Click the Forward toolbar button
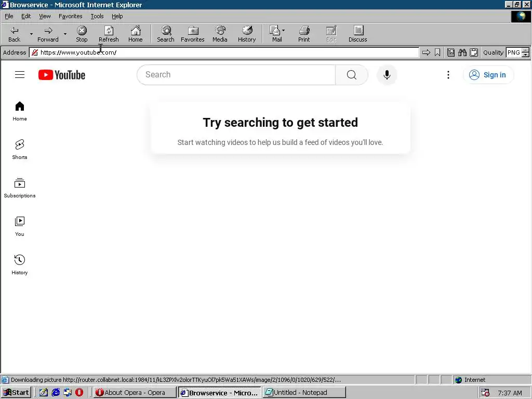 click(x=48, y=34)
